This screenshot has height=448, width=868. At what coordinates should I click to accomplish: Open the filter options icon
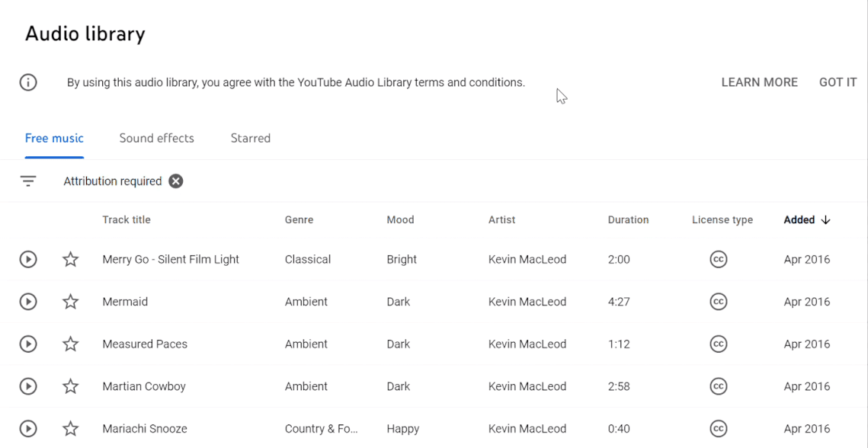(x=28, y=181)
